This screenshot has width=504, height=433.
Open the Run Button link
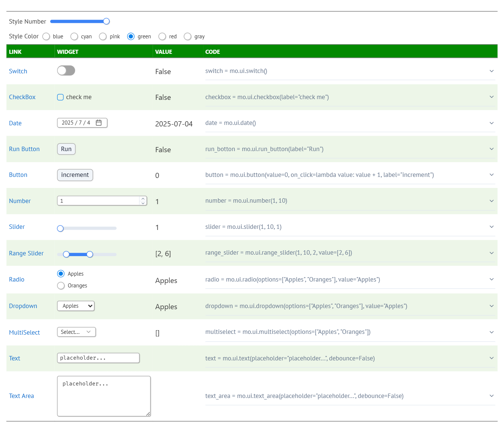point(24,149)
